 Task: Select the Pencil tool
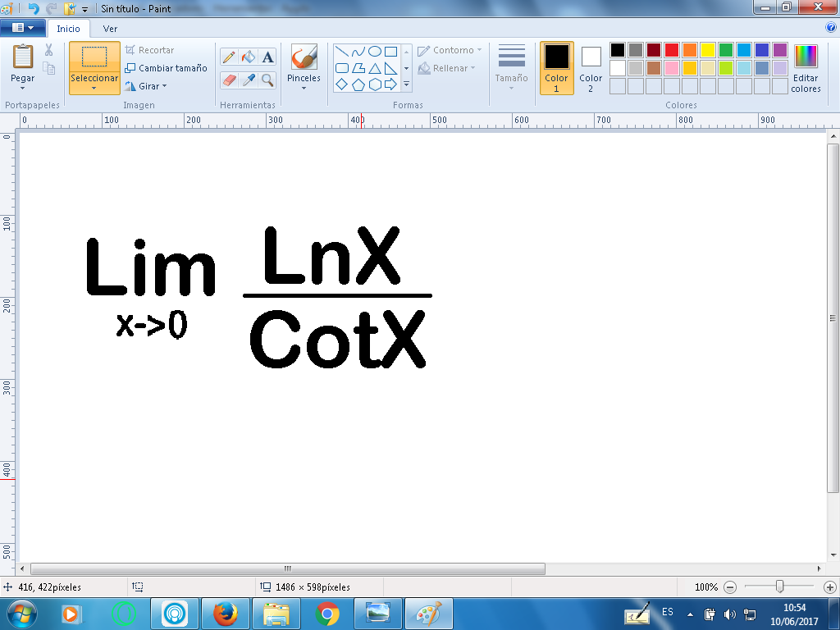click(x=229, y=57)
